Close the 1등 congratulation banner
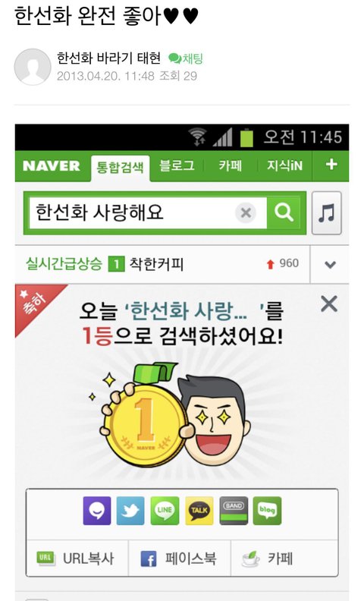364x601 pixels. [329, 304]
